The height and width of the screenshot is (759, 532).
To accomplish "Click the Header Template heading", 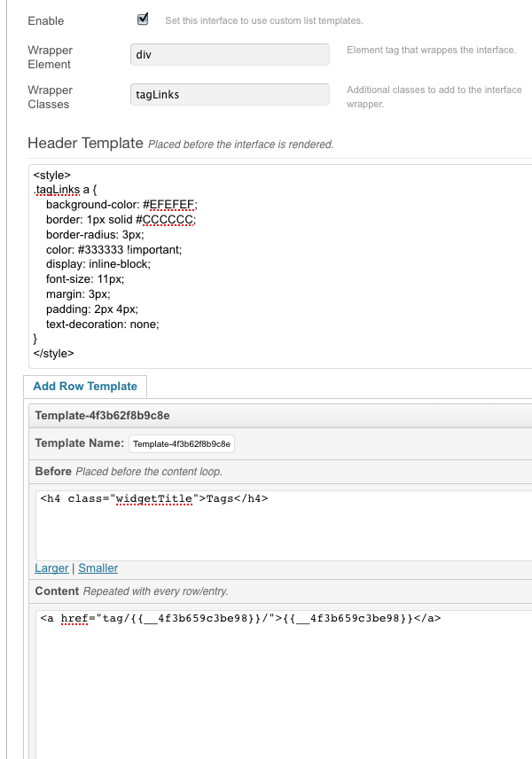I will click(x=86, y=144).
